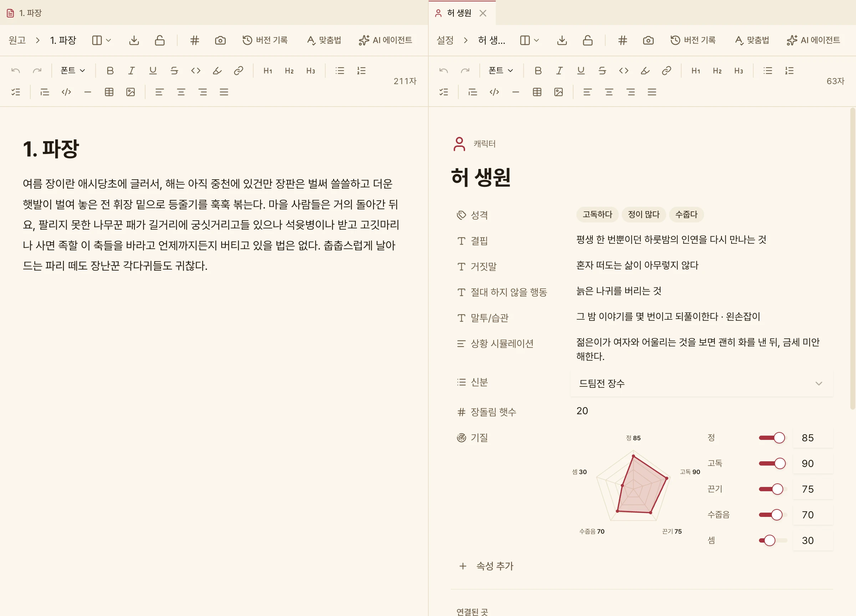Toggle strikethrough in the left editor toolbar
Screen dimensions: 856x616
pos(174,71)
